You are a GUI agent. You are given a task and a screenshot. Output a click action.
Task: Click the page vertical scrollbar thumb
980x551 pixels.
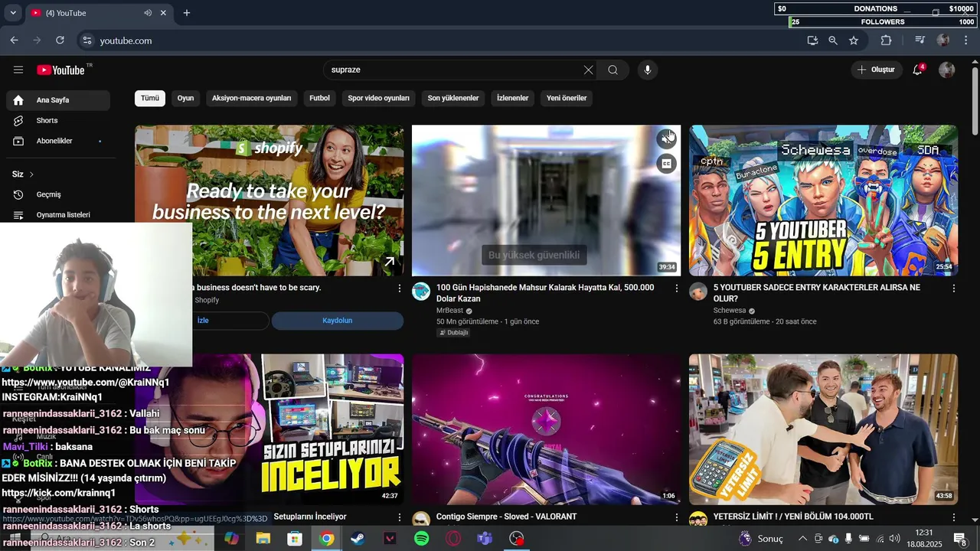tap(975, 99)
